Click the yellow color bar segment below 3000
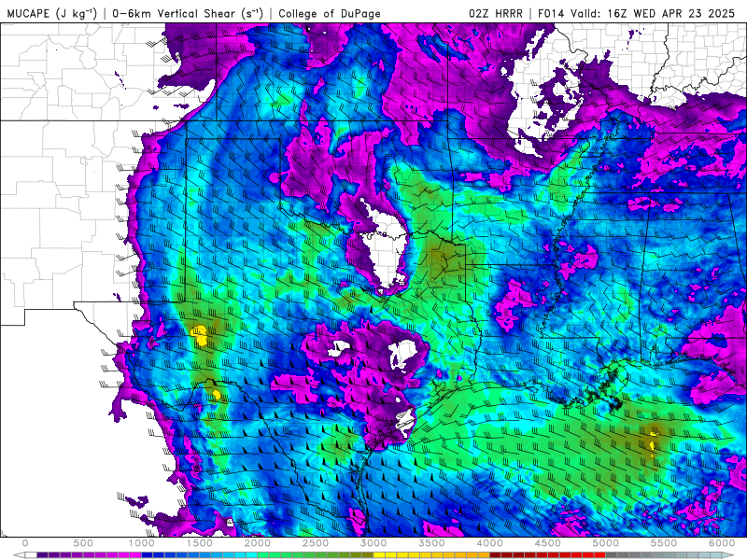Screen dimensions: 747x560 380,555
